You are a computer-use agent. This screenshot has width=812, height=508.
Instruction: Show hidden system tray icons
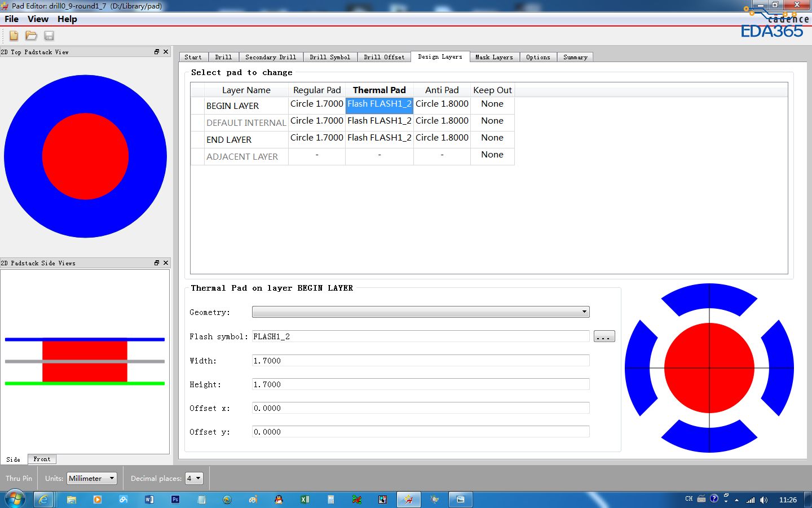tap(736, 500)
